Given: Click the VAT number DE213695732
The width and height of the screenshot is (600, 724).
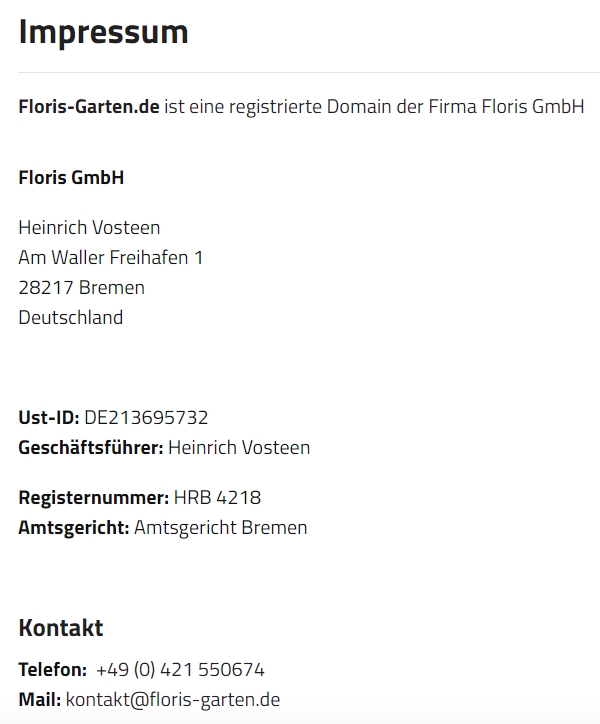Looking at the screenshot, I should 146,418.
